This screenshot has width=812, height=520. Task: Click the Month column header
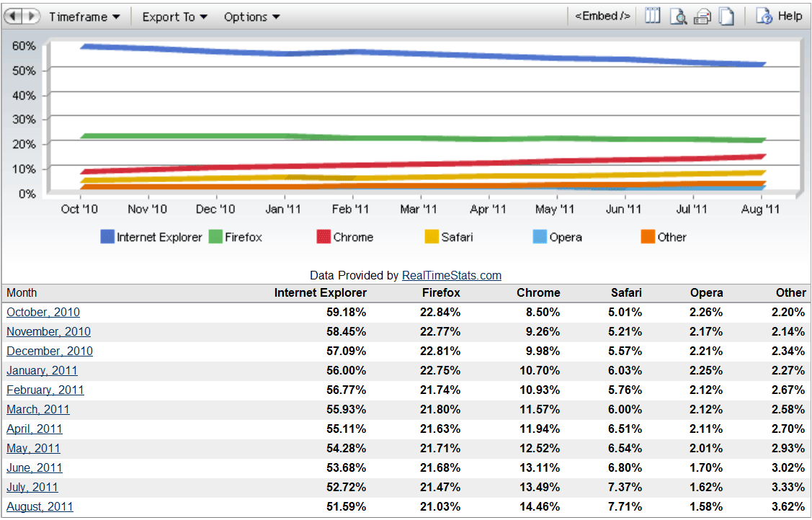[x=22, y=292]
